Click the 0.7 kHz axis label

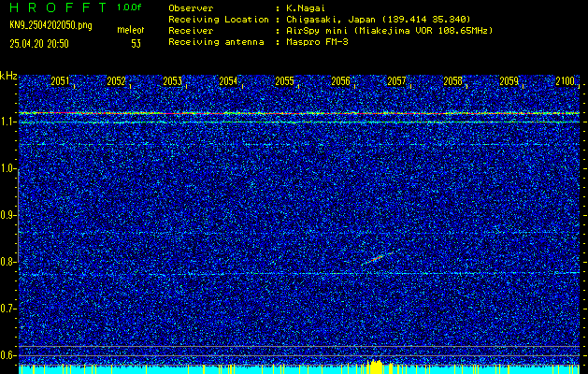click(x=7, y=309)
